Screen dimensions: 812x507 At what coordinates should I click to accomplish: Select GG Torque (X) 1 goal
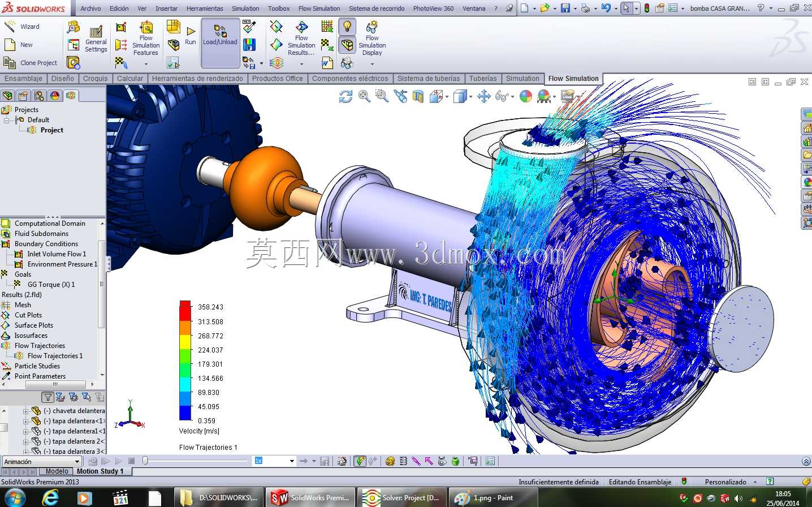pyautogui.click(x=51, y=285)
